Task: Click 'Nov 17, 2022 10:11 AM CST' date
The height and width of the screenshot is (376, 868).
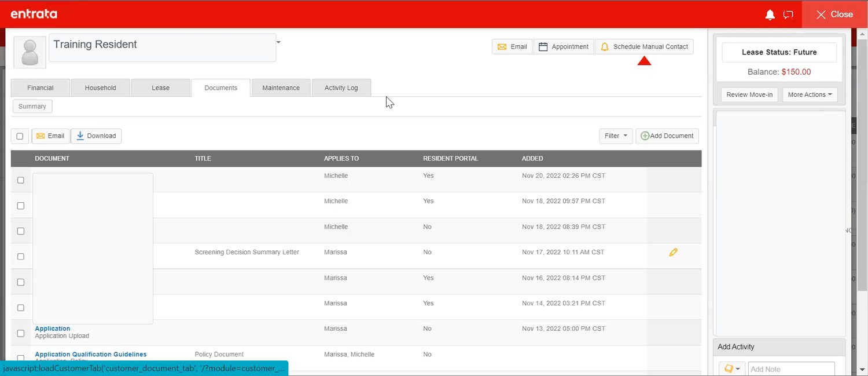Action: point(563,252)
